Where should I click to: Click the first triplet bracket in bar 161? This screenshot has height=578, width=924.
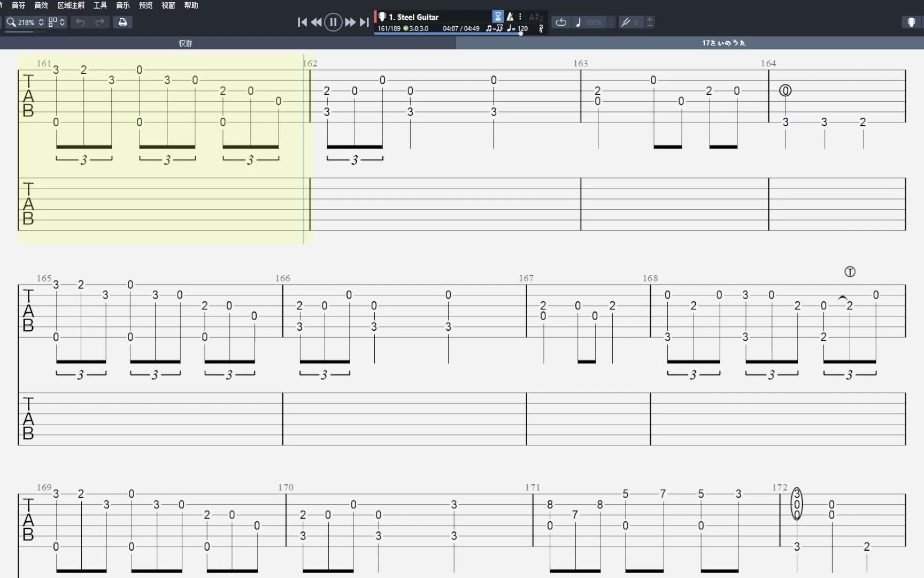click(x=84, y=159)
